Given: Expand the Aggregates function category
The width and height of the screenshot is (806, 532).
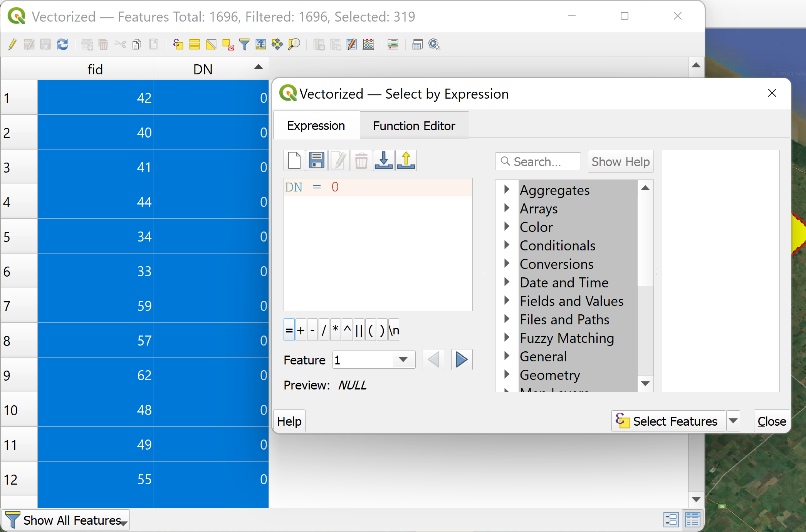Looking at the screenshot, I should click(x=507, y=190).
